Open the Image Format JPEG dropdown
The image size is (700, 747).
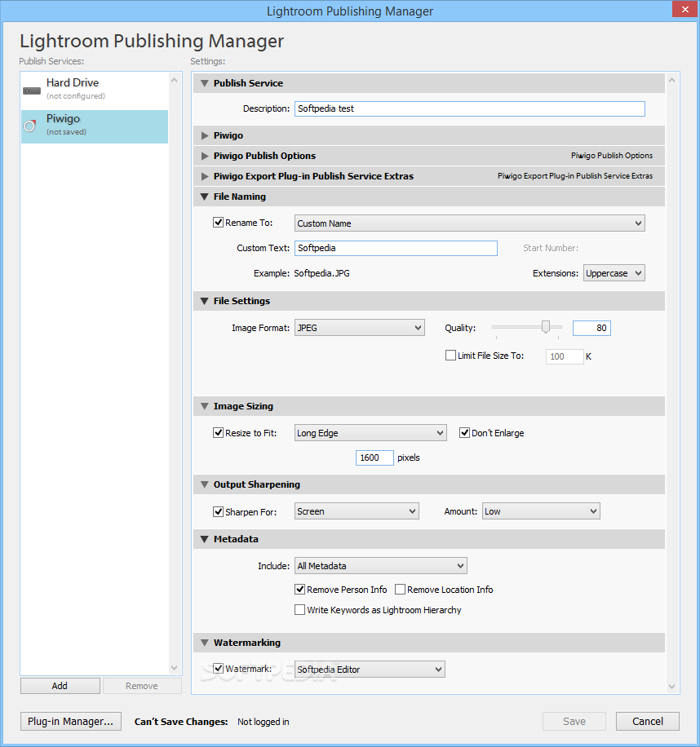click(x=359, y=328)
